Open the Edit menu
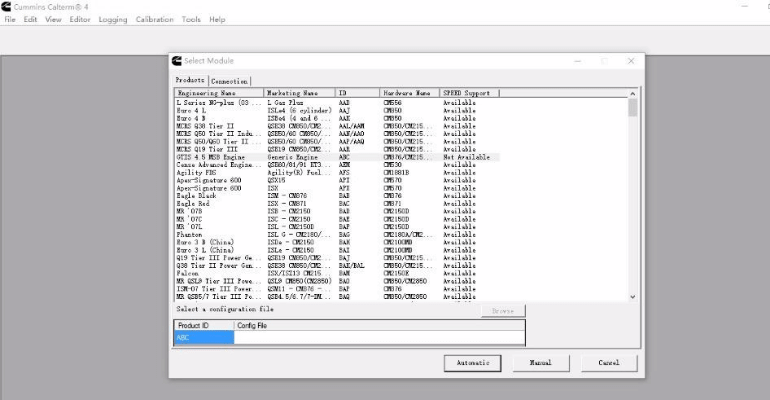The image size is (770, 400). click(30, 20)
